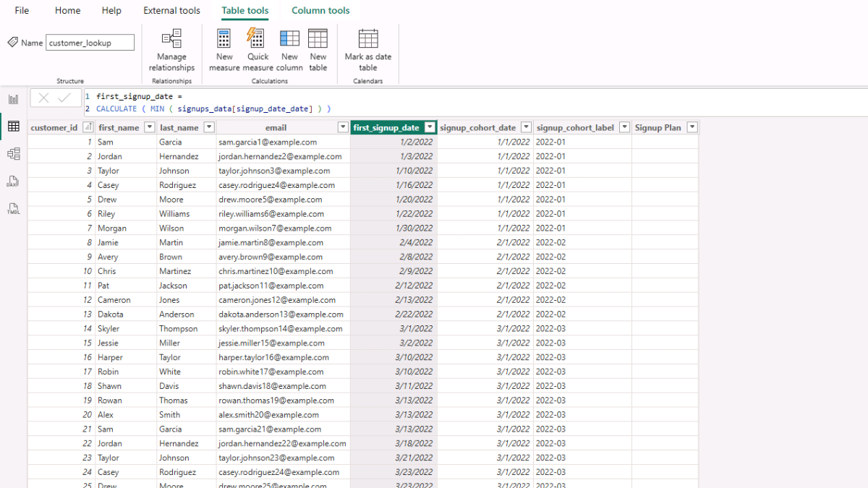Open the File menu

tap(22, 11)
